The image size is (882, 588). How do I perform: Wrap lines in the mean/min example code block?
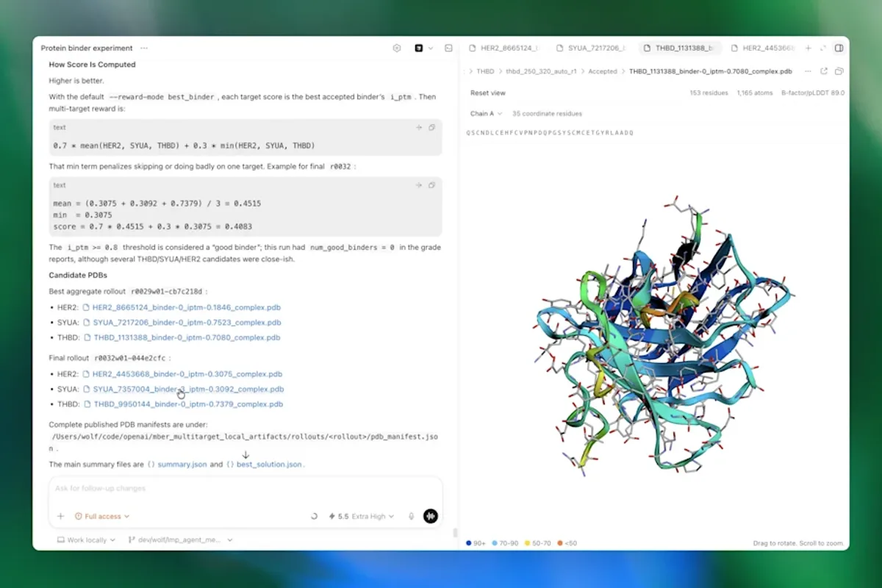419,185
